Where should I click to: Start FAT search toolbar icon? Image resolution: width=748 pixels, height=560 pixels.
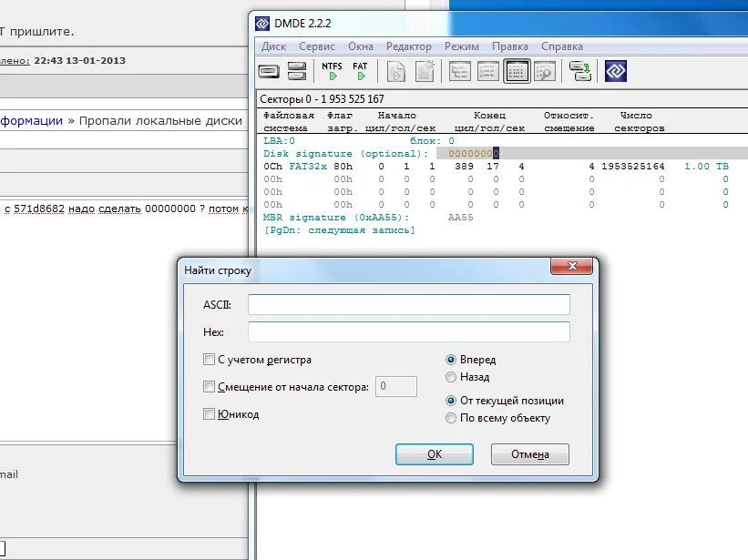[360, 71]
